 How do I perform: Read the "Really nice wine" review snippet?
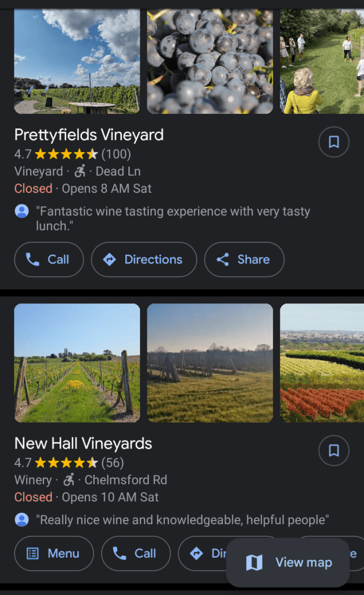(x=182, y=519)
